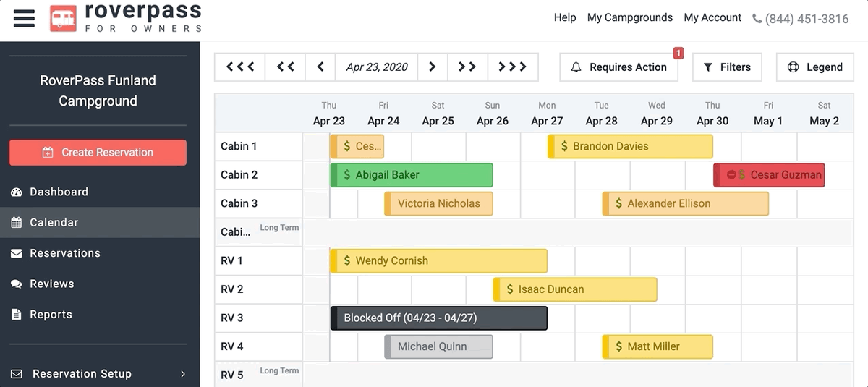
Task: Open Brandon Davies reservation in Cabin 1
Action: [630, 146]
